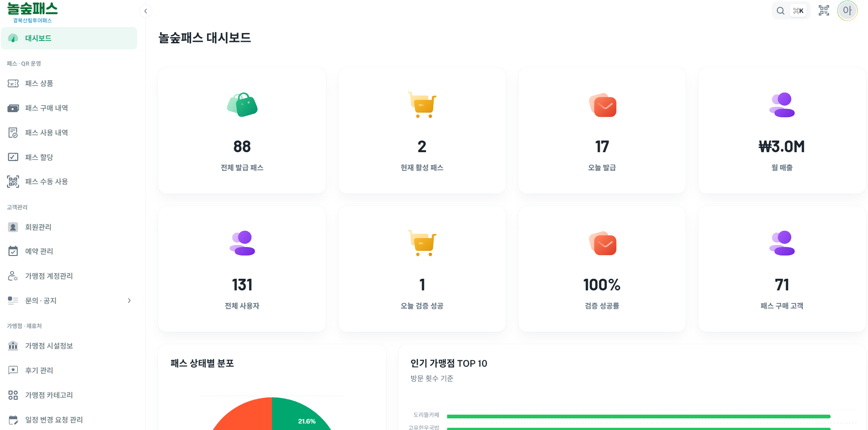
Task: Click the 패스 수동 사용 QR icon
Action: point(13,181)
